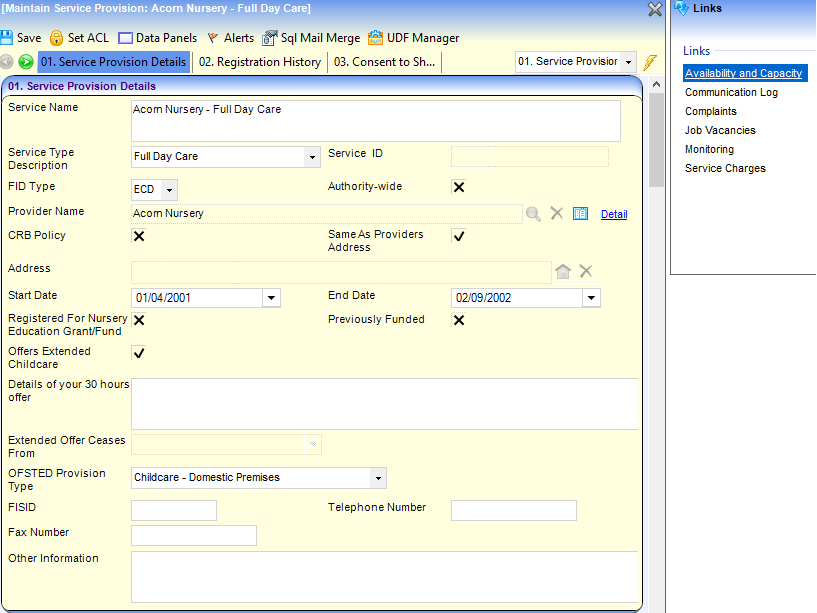Open the OFSTED Provision Type dropdown
Viewport: 817px width, 613px height.
click(377, 478)
